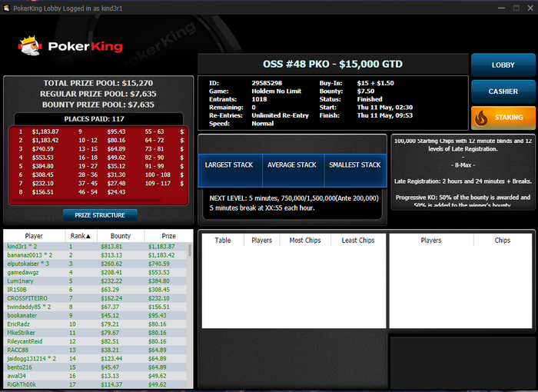This screenshot has height=392, width=538.
Task: Open the Cashier
Action: [503, 91]
